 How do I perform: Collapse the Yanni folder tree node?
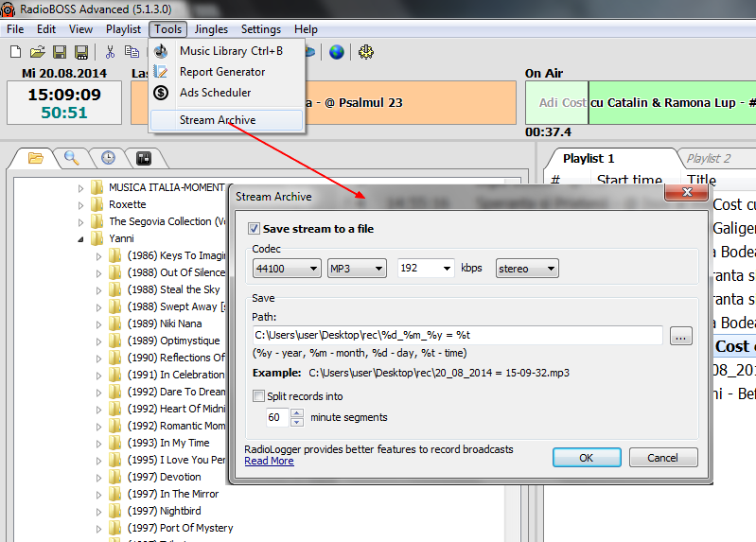point(80,239)
